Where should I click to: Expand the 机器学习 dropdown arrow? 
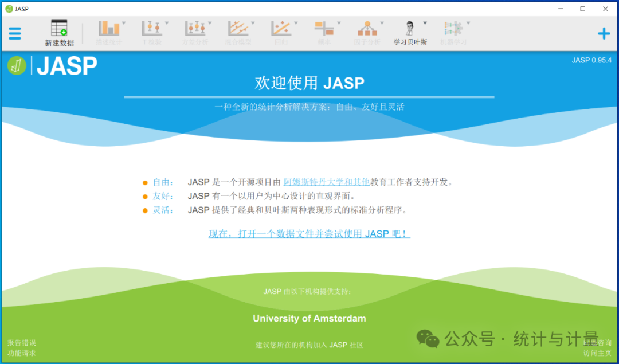468,24
